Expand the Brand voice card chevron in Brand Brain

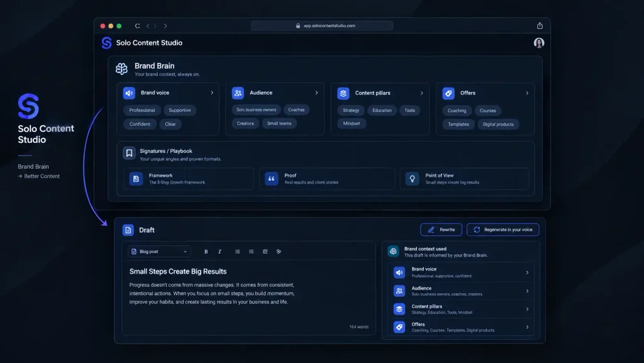[212, 93]
